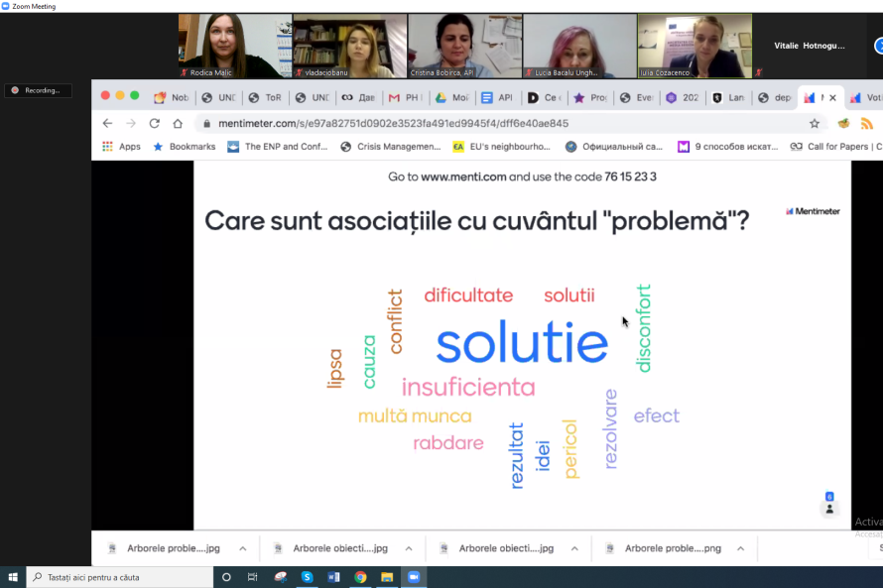Go back to the previous page
The height and width of the screenshot is (588, 883).
point(107,124)
